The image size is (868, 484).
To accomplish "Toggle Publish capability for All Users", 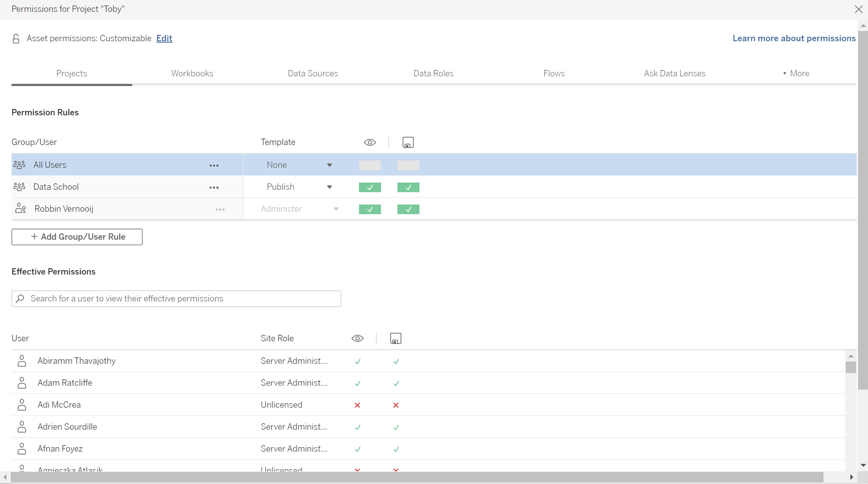I will [x=408, y=165].
